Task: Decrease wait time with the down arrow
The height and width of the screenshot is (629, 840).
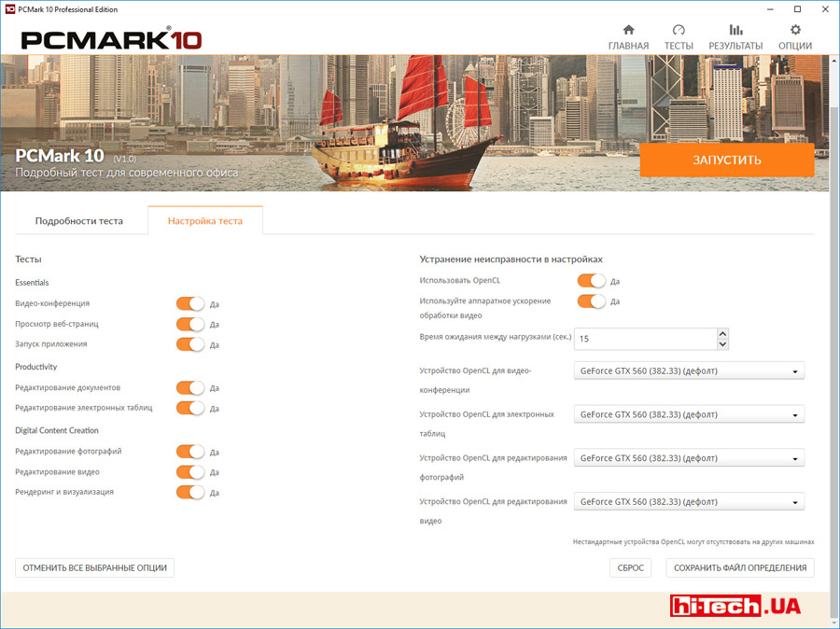Action: [x=723, y=344]
